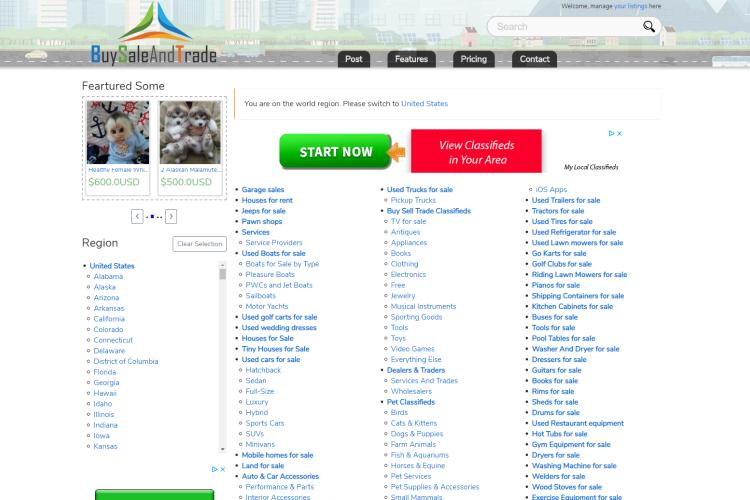750x500 pixels.
Task: Open Pool Tables for sale category
Action: pos(563,339)
